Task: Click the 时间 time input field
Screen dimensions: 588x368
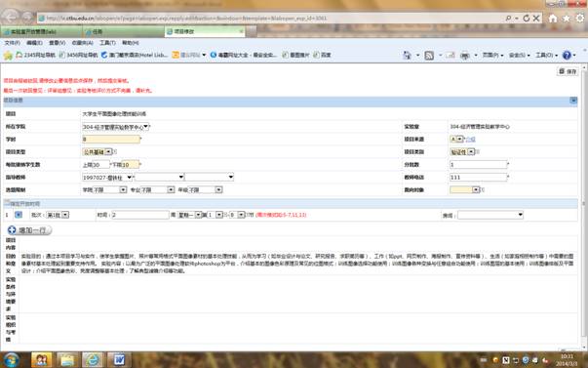Action: tap(140, 215)
